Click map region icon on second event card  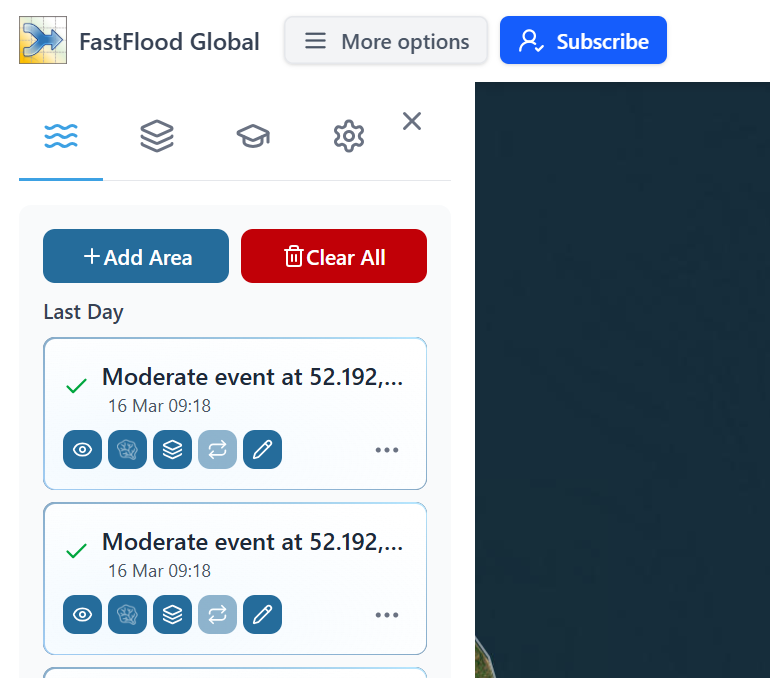click(128, 615)
